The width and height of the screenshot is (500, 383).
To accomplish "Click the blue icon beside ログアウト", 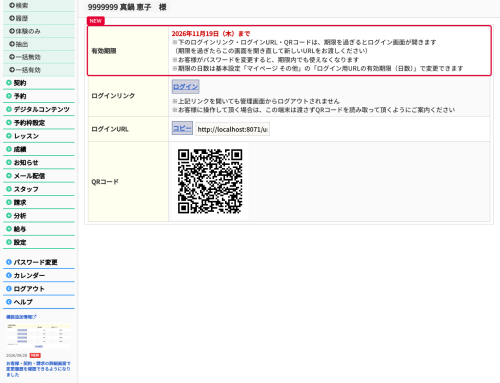I will point(9,289).
